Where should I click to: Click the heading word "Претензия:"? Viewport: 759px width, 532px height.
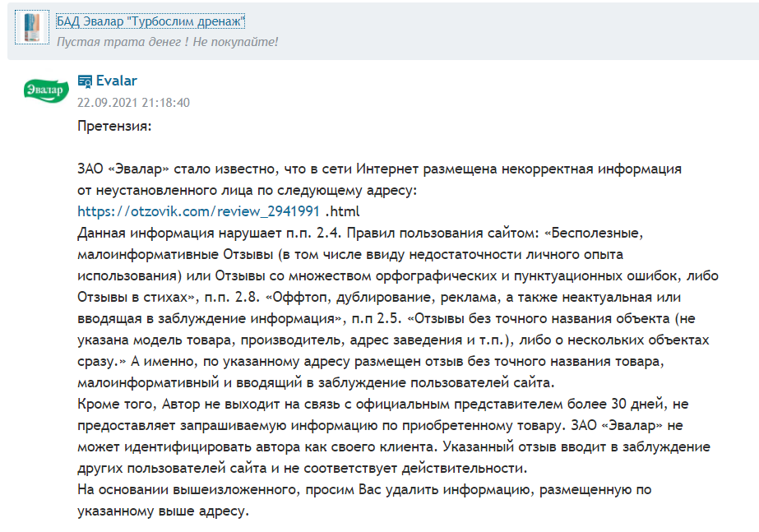pos(115,127)
